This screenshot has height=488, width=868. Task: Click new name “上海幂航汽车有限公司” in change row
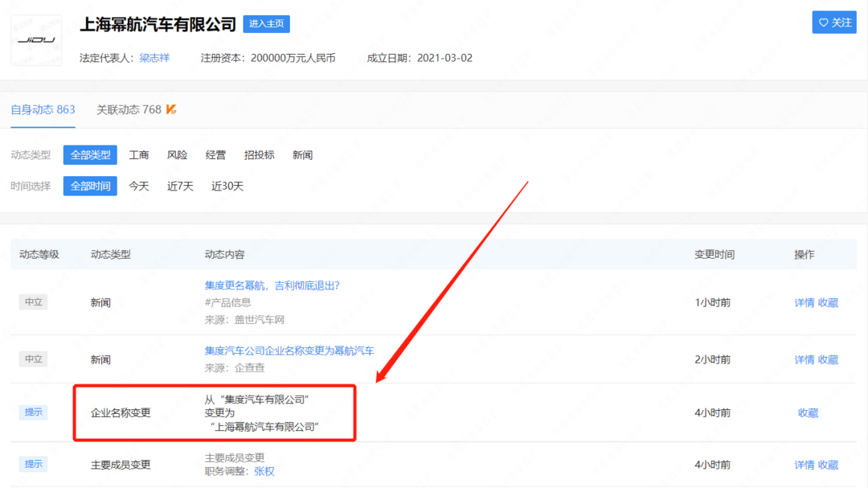tap(264, 427)
